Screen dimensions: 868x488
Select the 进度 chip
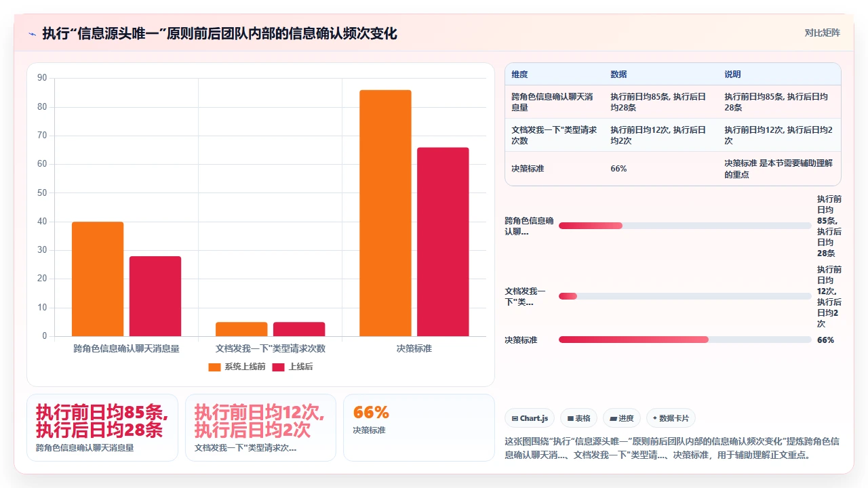622,418
